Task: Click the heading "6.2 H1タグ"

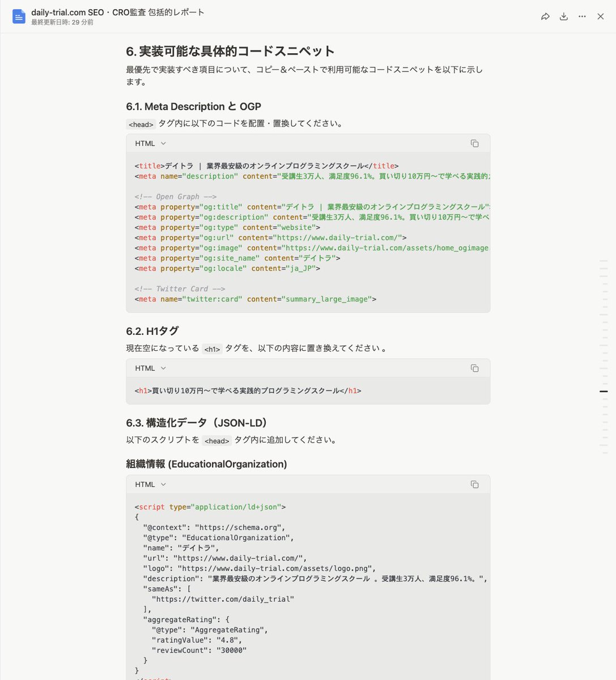Action: click(x=152, y=331)
